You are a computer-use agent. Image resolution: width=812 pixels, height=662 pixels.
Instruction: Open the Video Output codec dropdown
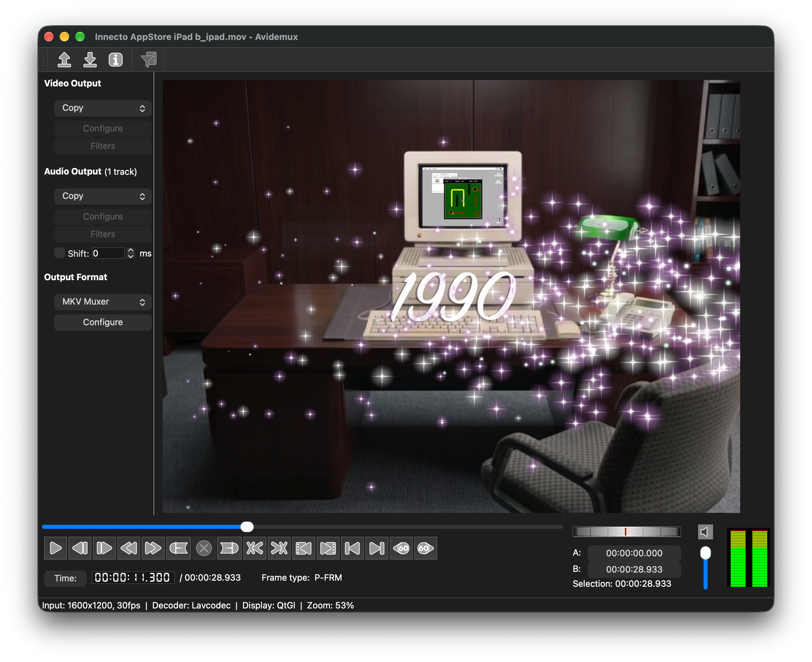[103, 108]
